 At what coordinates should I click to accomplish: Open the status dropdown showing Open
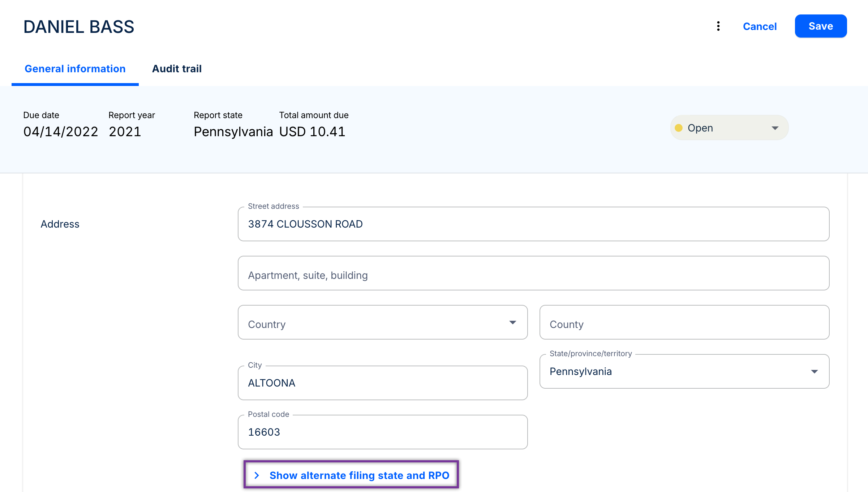(x=729, y=128)
